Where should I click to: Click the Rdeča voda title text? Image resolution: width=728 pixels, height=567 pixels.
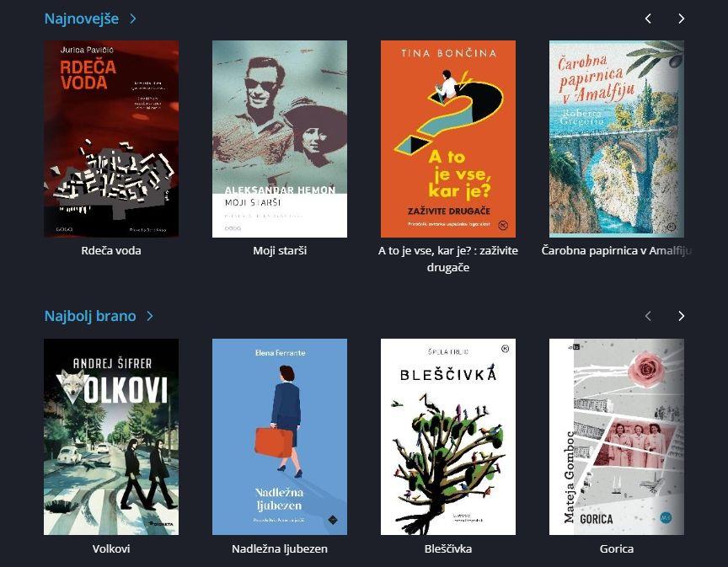(x=111, y=251)
